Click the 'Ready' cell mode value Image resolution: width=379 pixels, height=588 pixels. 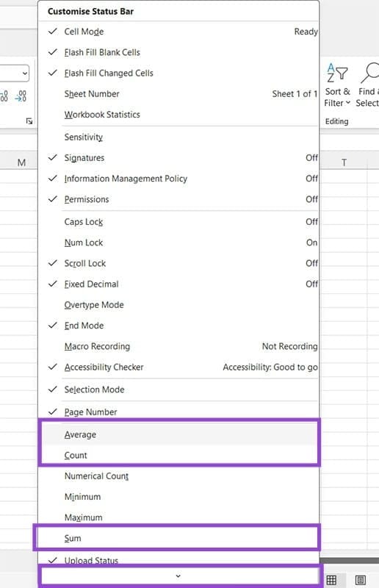coord(306,32)
